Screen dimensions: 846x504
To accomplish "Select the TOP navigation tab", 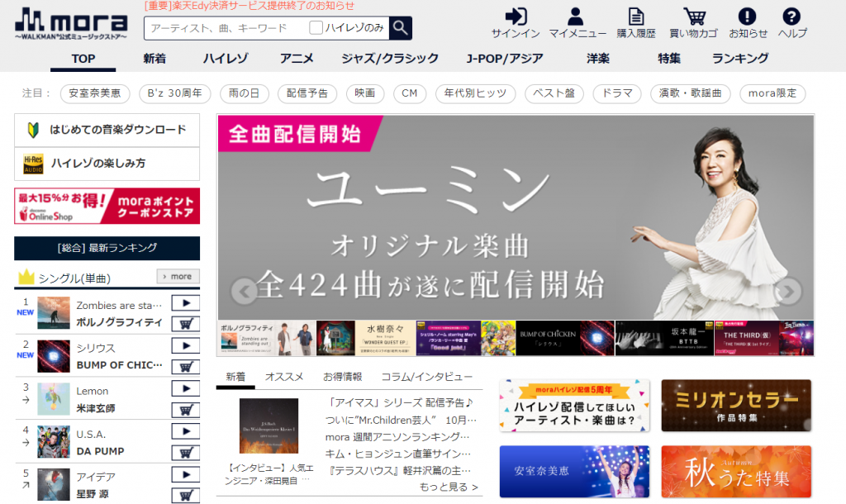I will point(83,59).
